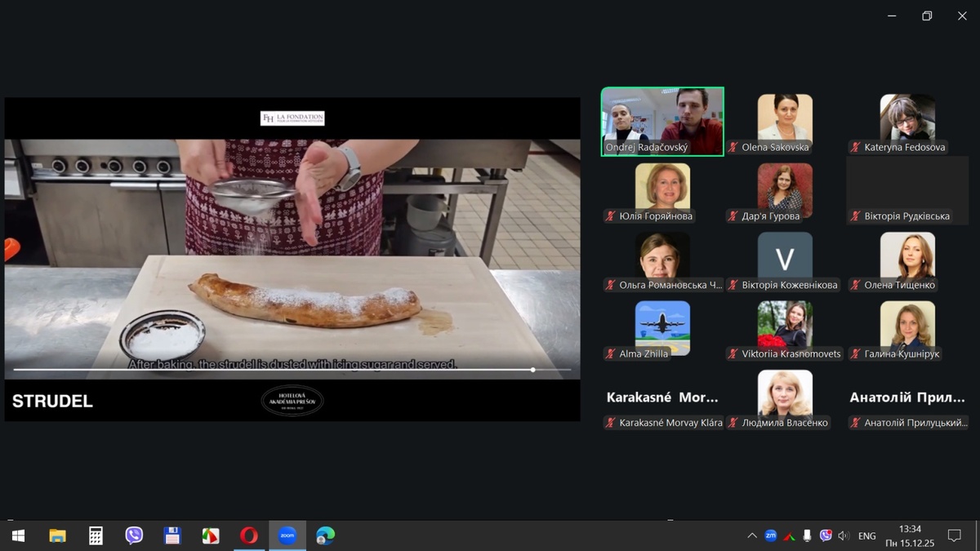Select Ondrej Radačovský's active video tile

point(662,121)
